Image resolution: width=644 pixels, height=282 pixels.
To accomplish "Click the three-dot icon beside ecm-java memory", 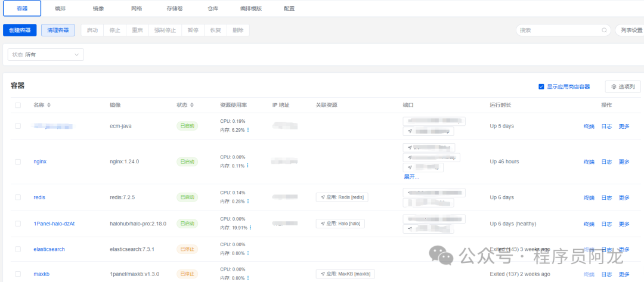I will (248, 130).
